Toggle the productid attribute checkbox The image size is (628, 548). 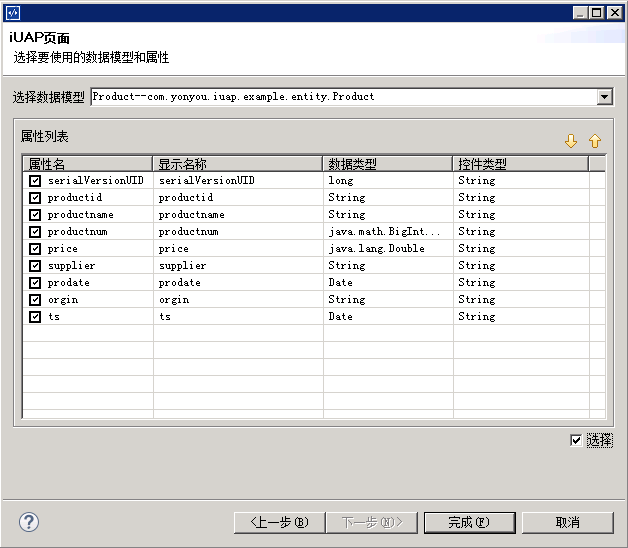pos(35,198)
